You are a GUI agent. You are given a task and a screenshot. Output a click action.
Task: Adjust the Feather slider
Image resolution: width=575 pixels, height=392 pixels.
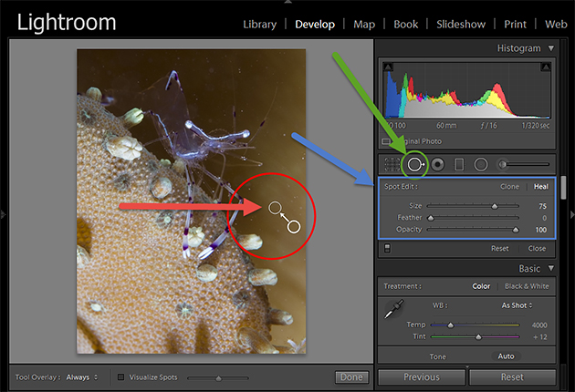[x=473, y=218]
